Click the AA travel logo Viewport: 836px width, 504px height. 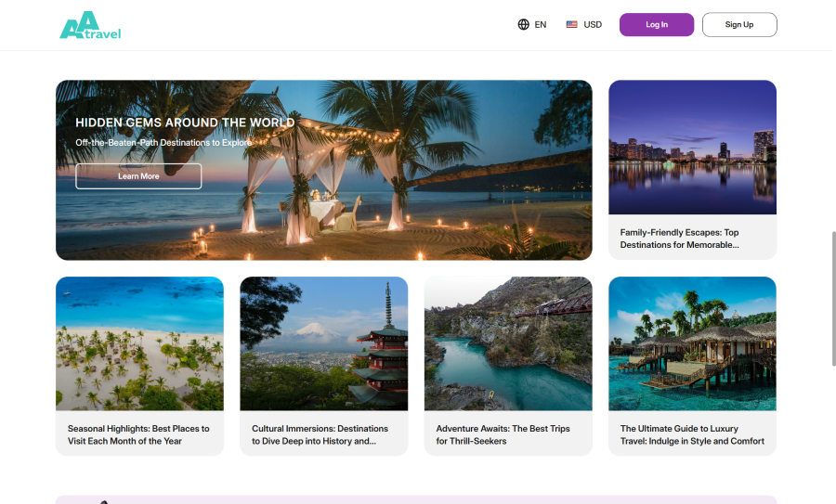coord(90,25)
